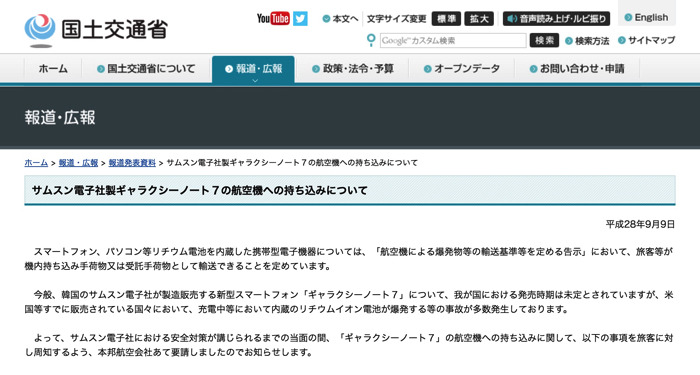Set text size to 標準
This screenshot has width=700, height=375.
click(446, 19)
